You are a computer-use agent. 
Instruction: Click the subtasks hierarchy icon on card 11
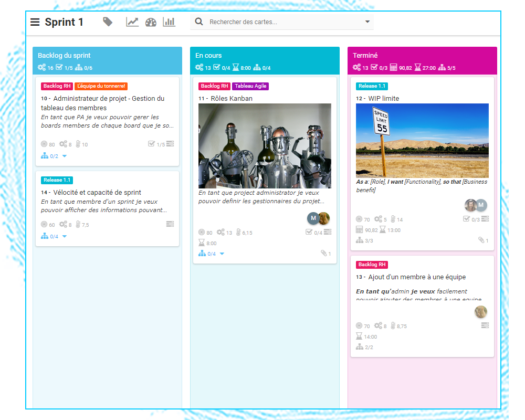click(202, 254)
